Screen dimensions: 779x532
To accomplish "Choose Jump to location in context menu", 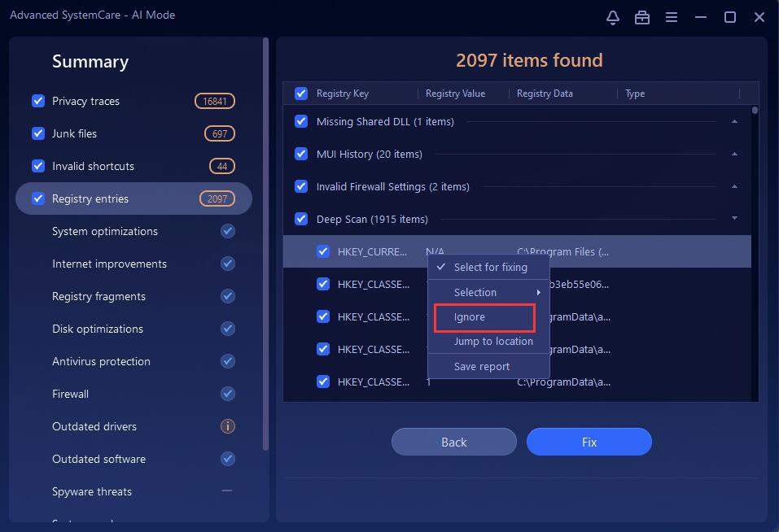I will click(x=489, y=342).
